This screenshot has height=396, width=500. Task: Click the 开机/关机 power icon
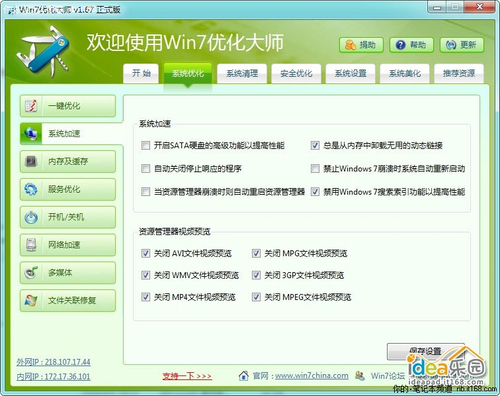pyautogui.click(x=31, y=217)
